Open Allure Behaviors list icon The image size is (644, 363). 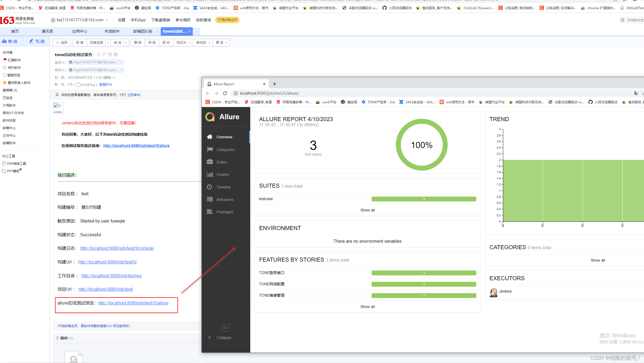coord(210,199)
